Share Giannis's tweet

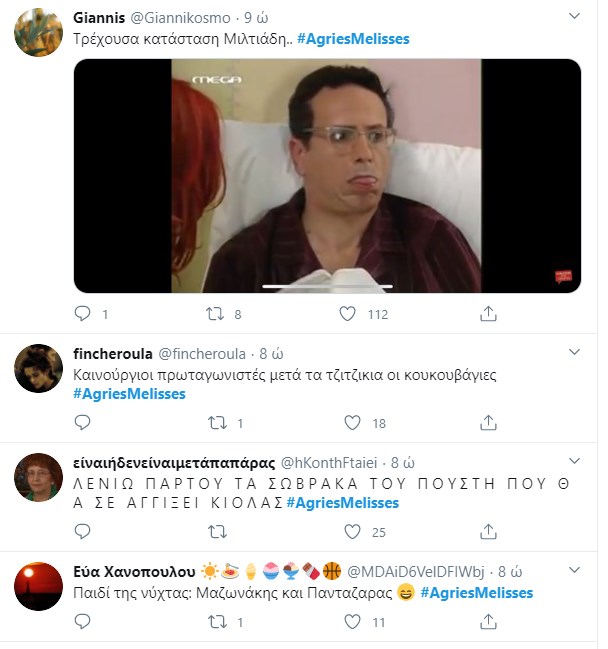[x=488, y=314]
